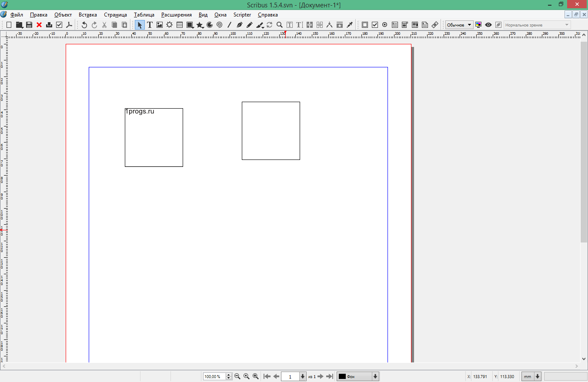The image size is (588, 382).
Task: Open the Объект menu
Action: click(63, 15)
